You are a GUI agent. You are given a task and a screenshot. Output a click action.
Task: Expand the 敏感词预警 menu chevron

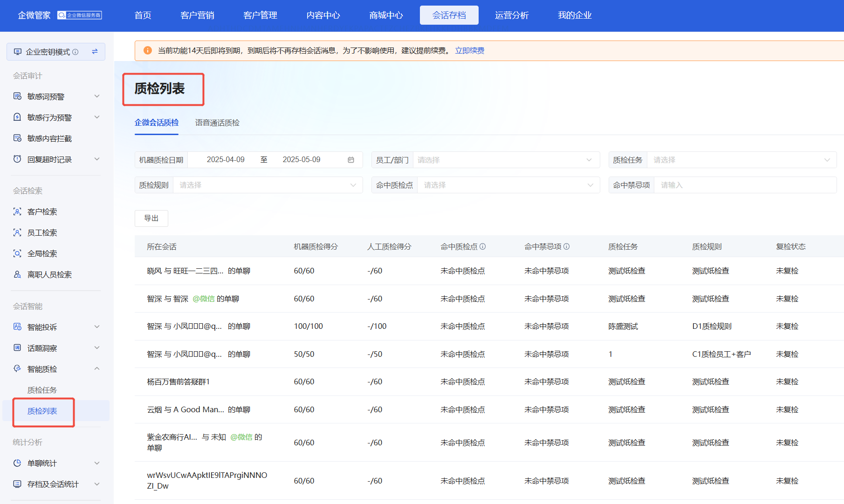[x=97, y=96]
